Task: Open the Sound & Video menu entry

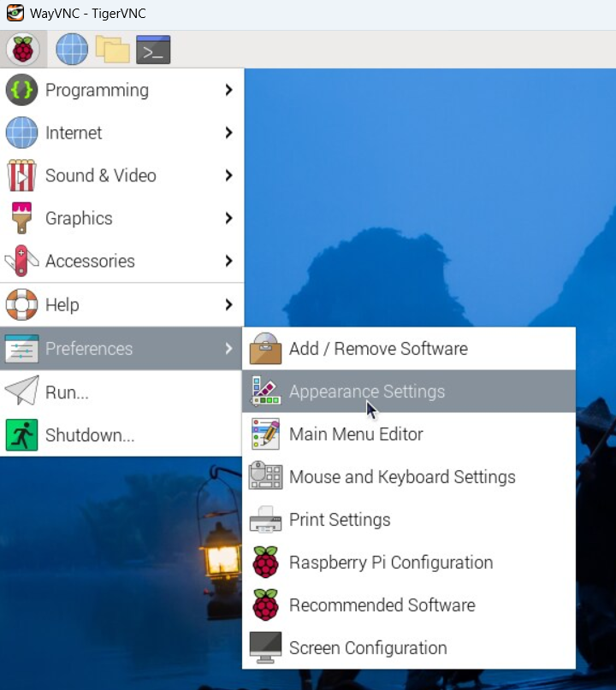Action: 122,175
